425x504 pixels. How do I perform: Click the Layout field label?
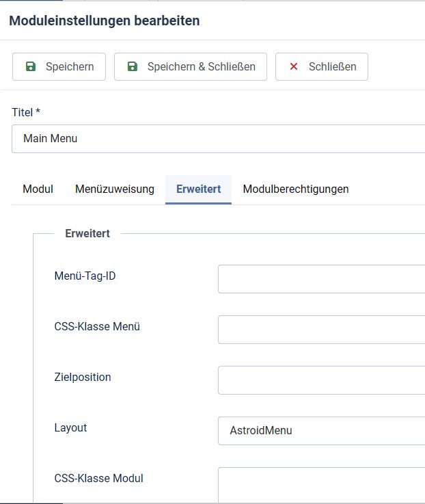coord(70,428)
